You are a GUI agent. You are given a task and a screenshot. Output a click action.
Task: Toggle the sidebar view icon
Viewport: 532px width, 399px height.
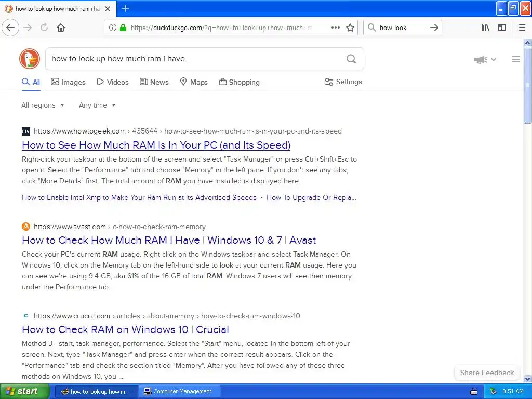click(502, 28)
